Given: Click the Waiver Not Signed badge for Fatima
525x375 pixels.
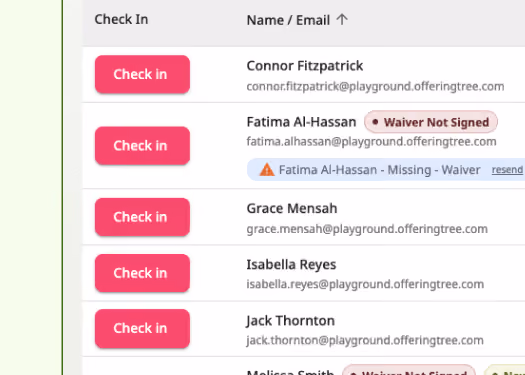Looking at the screenshot, I should 431,122.
